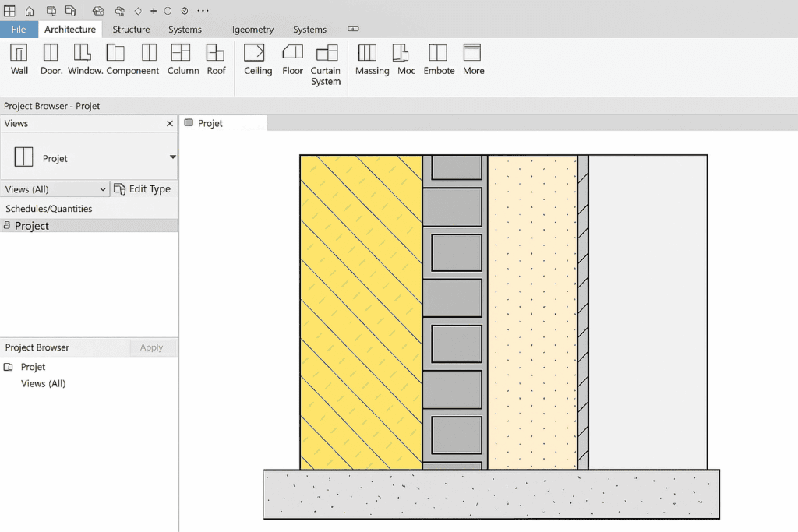Select Schedules/Quantities in the browser
Screen dimensions: 798x532
[49, 209]
